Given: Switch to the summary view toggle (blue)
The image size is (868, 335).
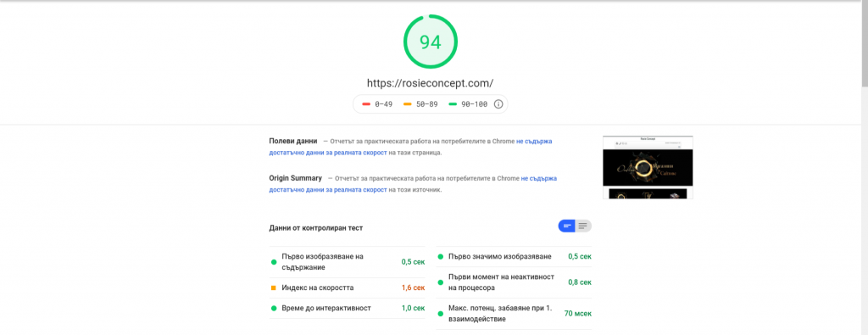Looking at the screenshot, I should (567, 226).
